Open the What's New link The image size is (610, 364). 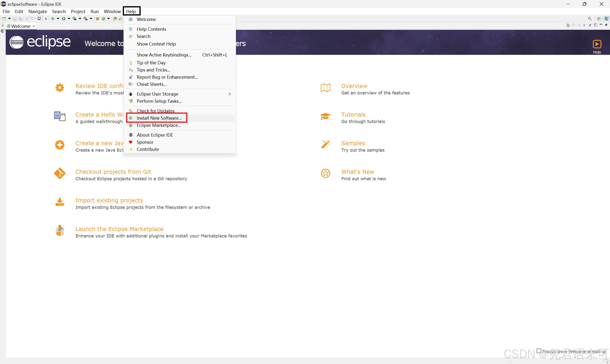coord(358,172)
